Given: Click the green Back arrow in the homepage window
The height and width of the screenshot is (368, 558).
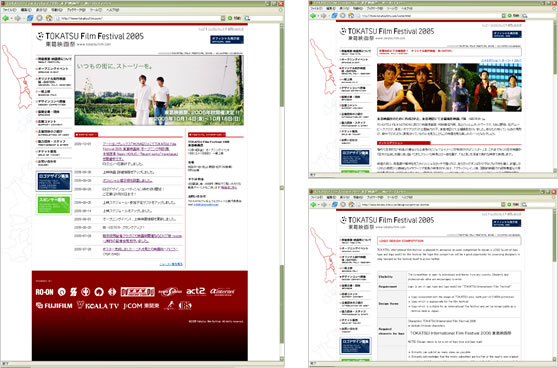Looking at the screenshot, I should click(5, 18).
